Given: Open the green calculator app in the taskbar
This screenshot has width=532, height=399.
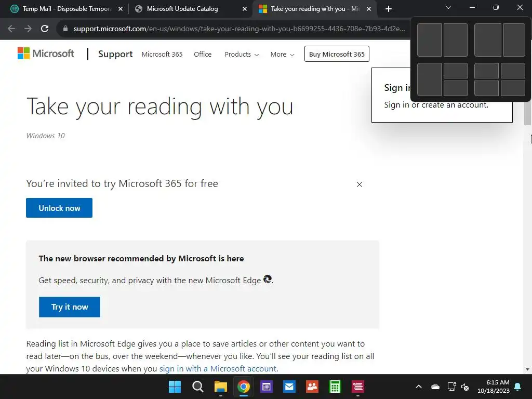Looking at the screenshot, I should 335,387.
